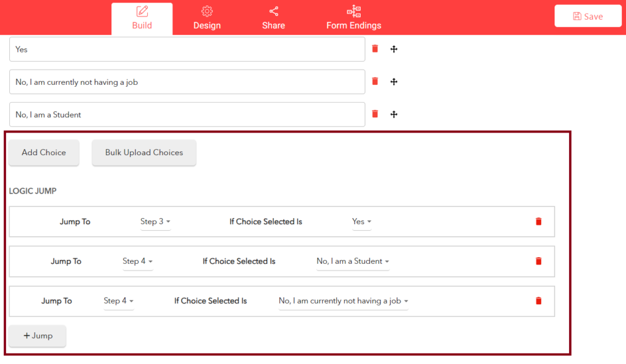Open the "No, I am a Student" choice dropdown

353,261
